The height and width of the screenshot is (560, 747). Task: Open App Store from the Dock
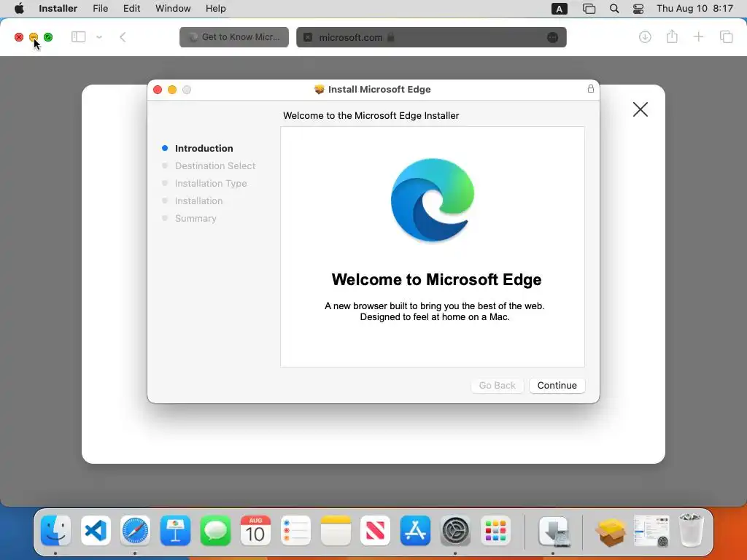(415, 531)
